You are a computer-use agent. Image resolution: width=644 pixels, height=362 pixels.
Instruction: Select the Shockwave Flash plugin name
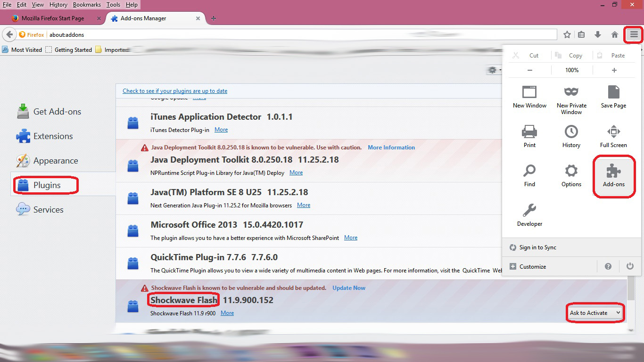(184, 300)
